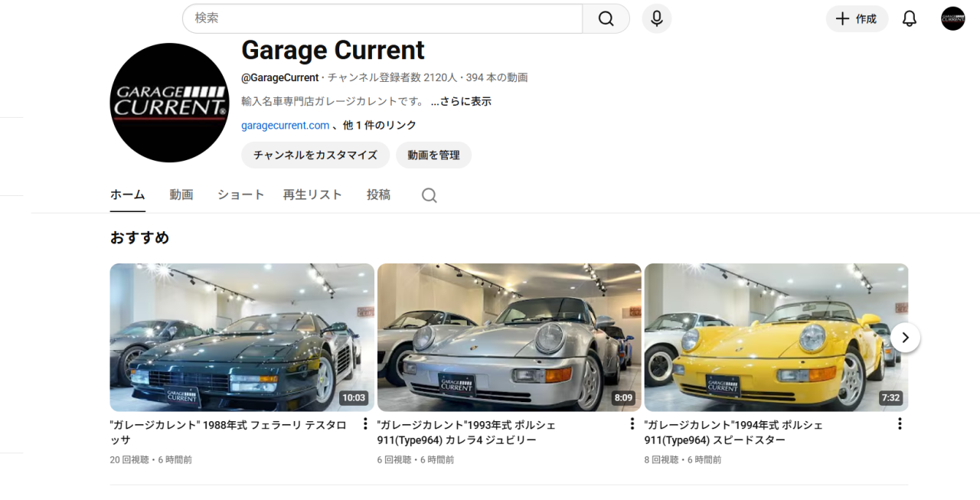
Task: Open the silver Porsche Carrera 4 video thumbnail
Action: (509, 337)
